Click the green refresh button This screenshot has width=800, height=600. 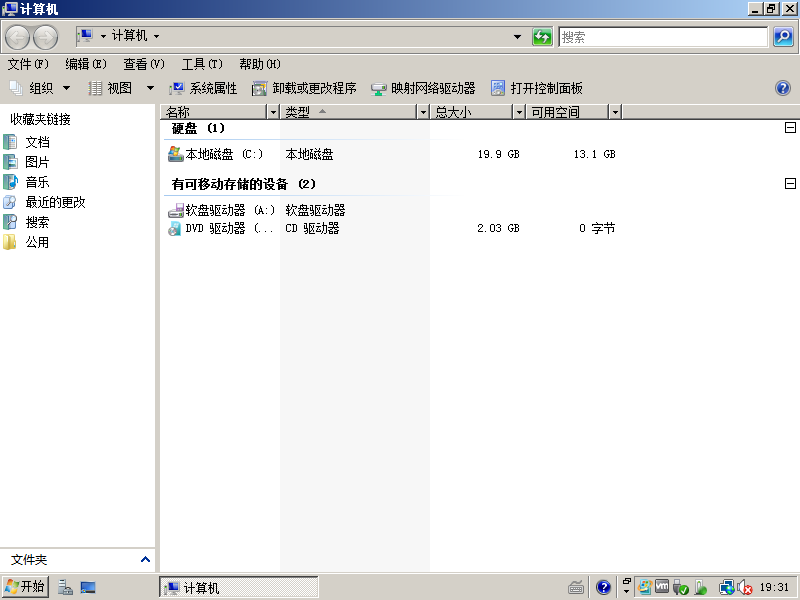tap(542, 37)
